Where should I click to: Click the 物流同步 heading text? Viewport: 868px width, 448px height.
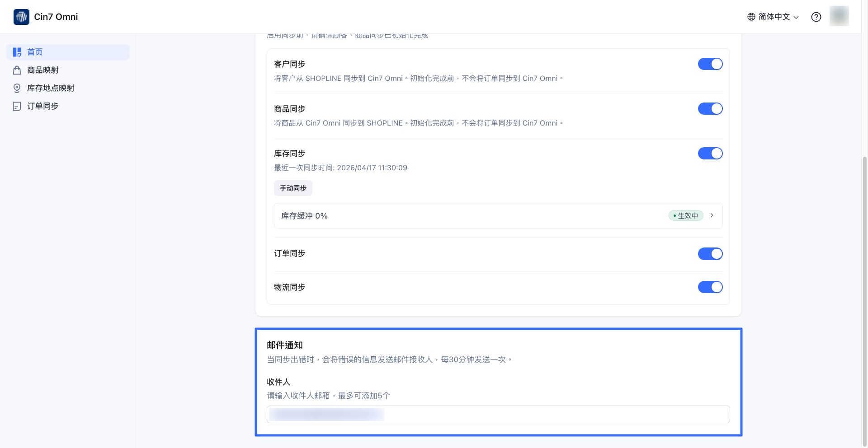click(x=290, y=287)
